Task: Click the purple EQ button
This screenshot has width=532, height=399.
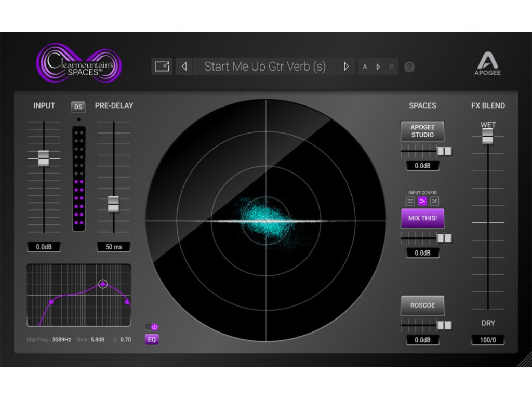Action: pyautogui.click(x=152, y=340)
